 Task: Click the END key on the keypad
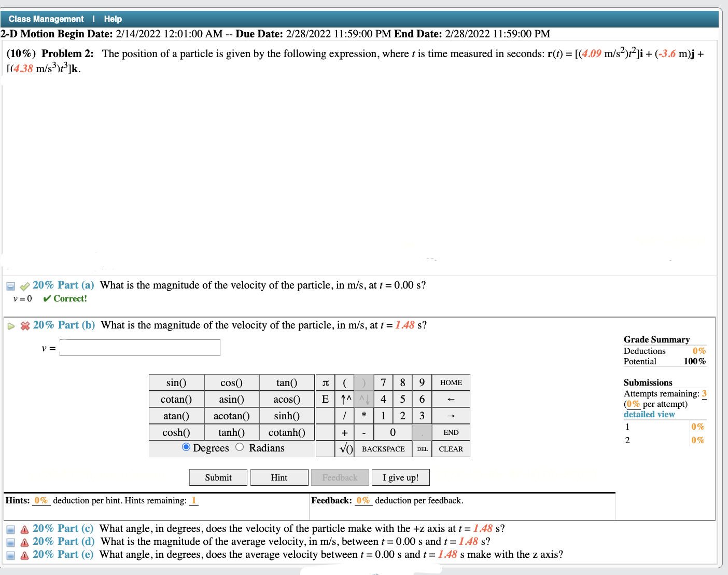pos(451,432)
